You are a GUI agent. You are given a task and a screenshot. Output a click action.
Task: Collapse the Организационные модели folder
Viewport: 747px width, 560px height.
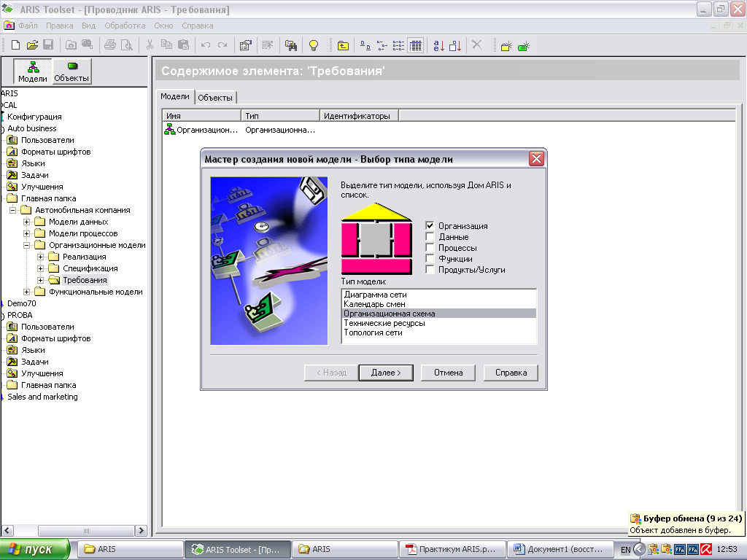coord(27,245)
